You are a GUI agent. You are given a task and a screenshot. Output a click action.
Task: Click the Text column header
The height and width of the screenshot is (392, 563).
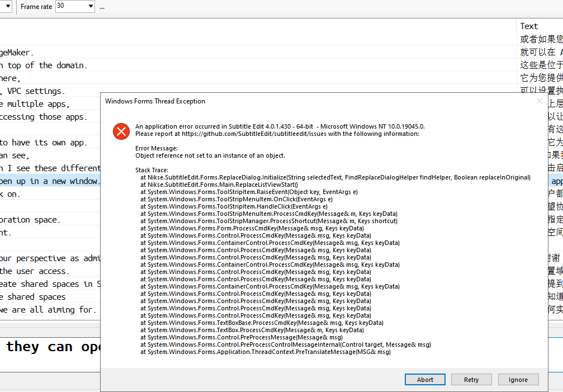pos(528,26)
